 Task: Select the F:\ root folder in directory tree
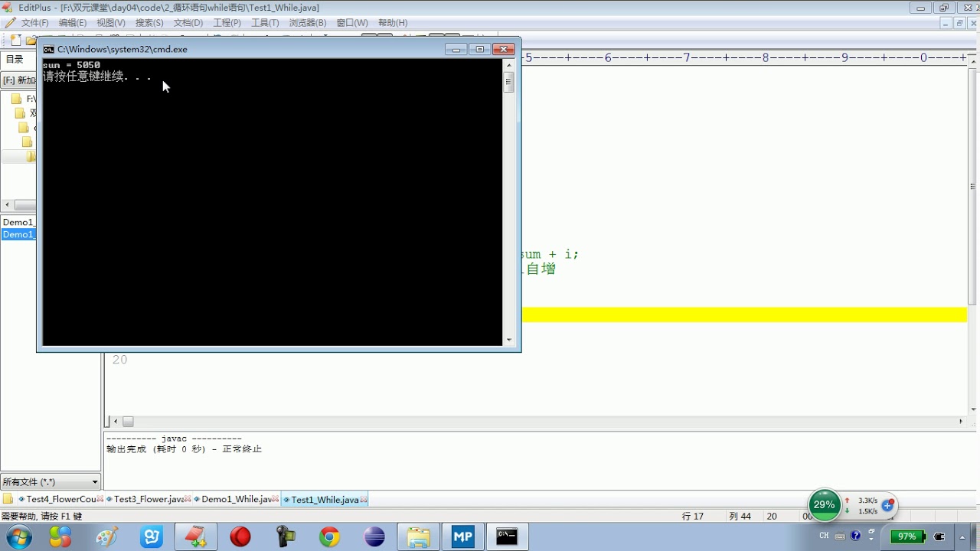tap(24, 99)
